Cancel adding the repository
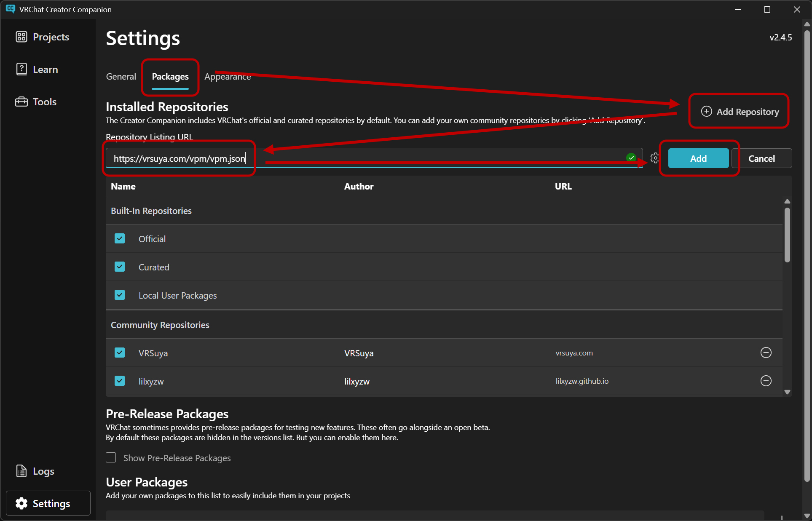812x521 pixels. coord(761,158)
